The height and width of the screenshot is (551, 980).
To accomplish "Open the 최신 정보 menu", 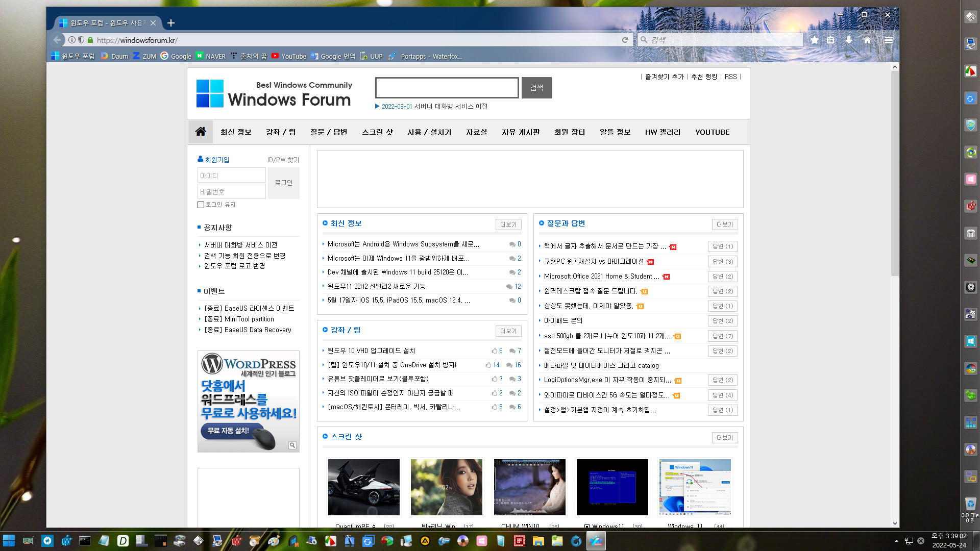I will (236, 132).
